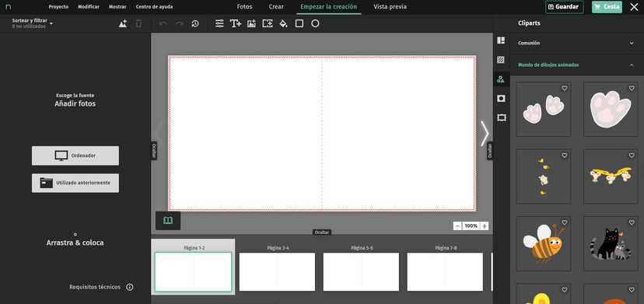Hide the bottom pages strip
This screenshot has height=304, width=644.
coord(321,232)
